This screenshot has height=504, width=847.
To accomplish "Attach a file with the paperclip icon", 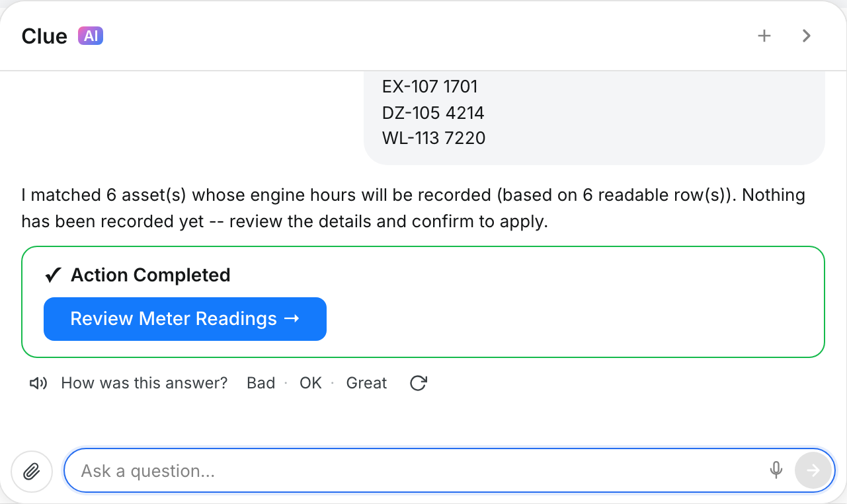I will (x=32, y=471).
